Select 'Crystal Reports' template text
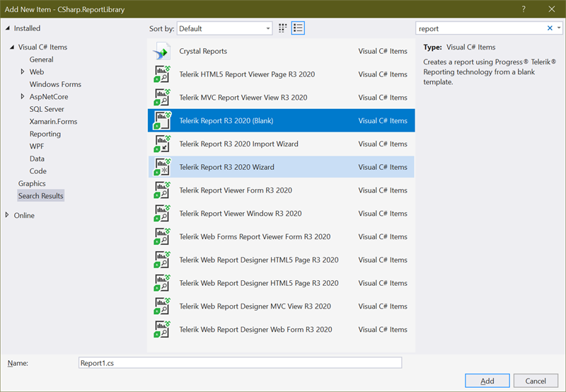This screenshot has height=392, width=566. click(x=203, y=51)
